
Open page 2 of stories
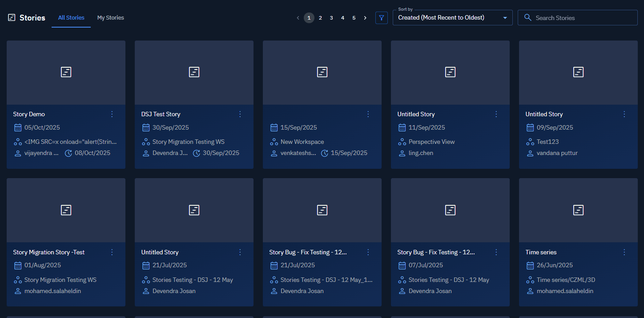[x=320, y=18]
